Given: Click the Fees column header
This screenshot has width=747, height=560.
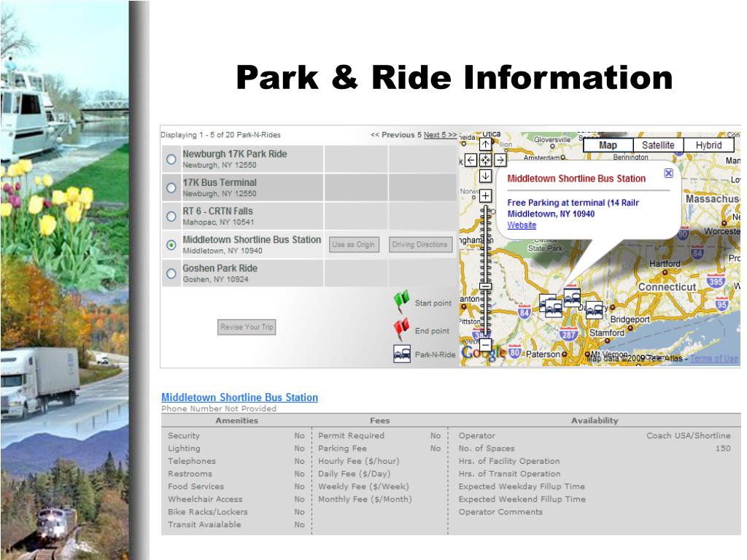Looking at the screenshot, I should pyautogui.click(x=379, y=421).
